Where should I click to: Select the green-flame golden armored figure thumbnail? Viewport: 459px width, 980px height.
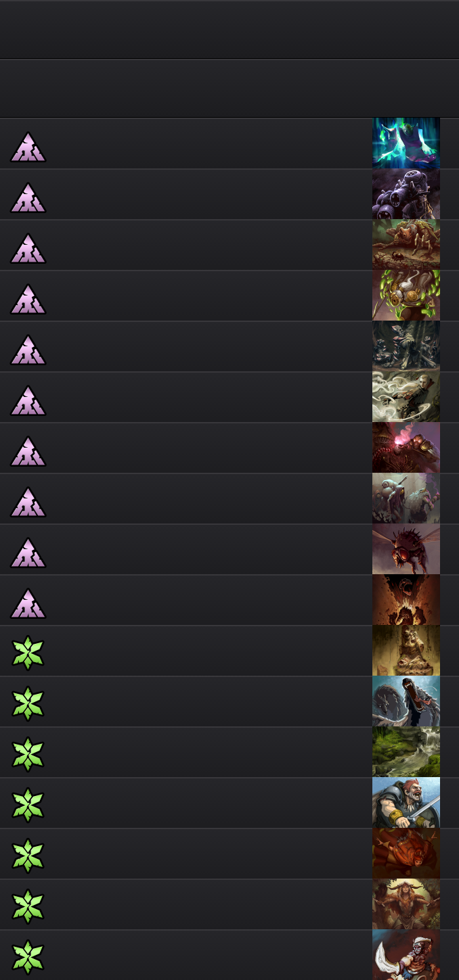tap(406, 296)
